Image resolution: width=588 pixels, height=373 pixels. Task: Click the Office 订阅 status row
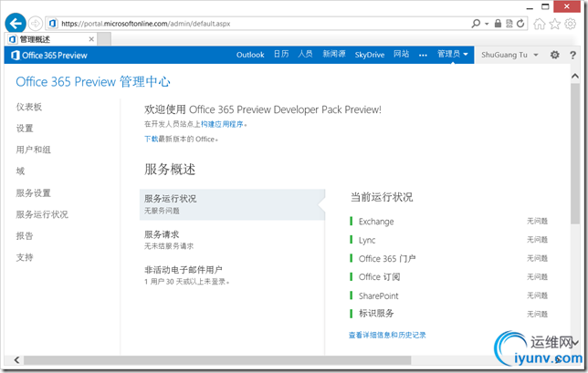click(x=449, y=276)
